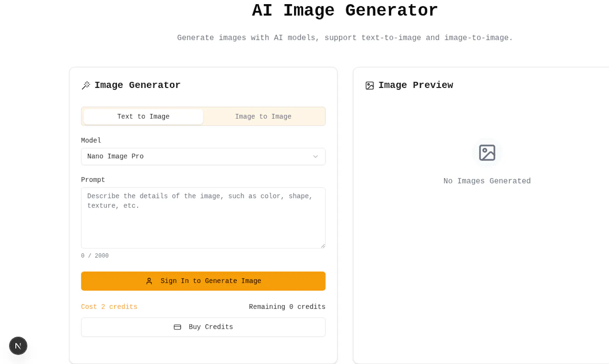Click the Buy Credits button
The image size is (609, 364).
(x=203, y=327)
